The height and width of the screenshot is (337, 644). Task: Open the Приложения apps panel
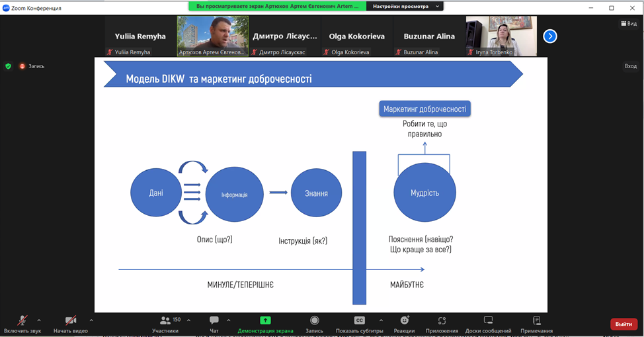pyautogui.click(x=442, y=324)
